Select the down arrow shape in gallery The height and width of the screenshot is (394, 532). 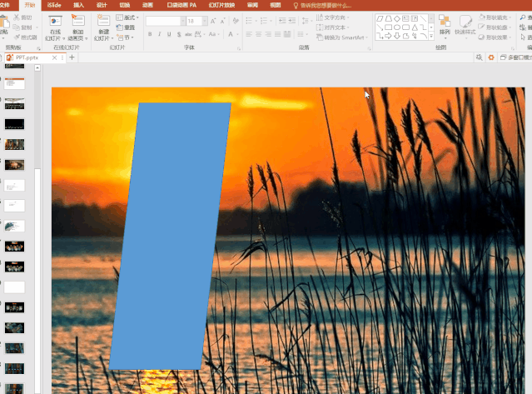[397, 36]
